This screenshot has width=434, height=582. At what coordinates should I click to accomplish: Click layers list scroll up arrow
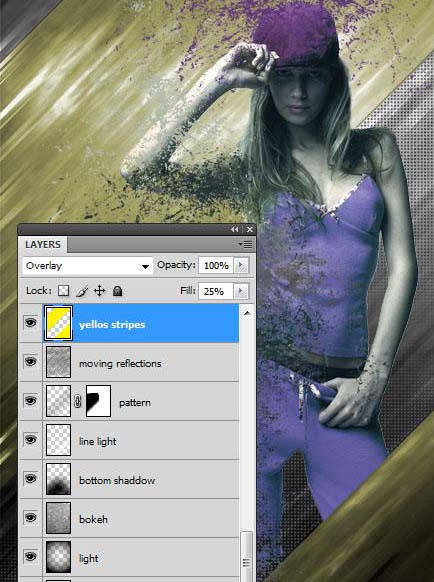point(247,314)
